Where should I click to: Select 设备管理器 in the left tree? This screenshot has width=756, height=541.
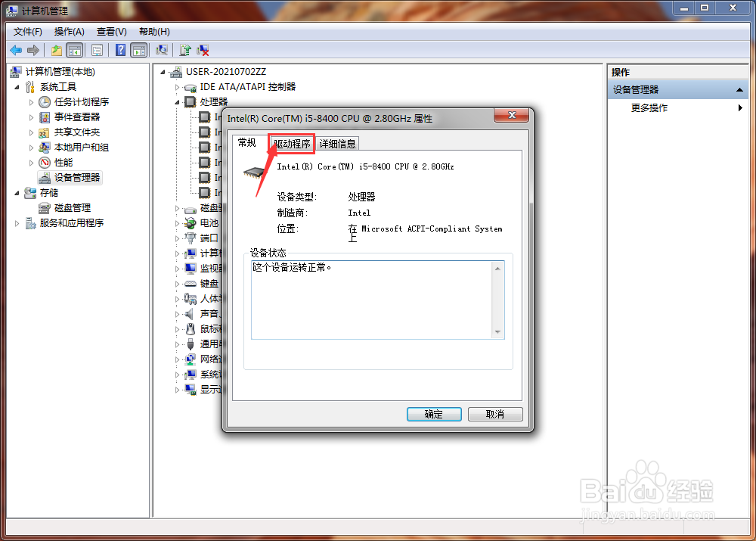pos(76,178)
